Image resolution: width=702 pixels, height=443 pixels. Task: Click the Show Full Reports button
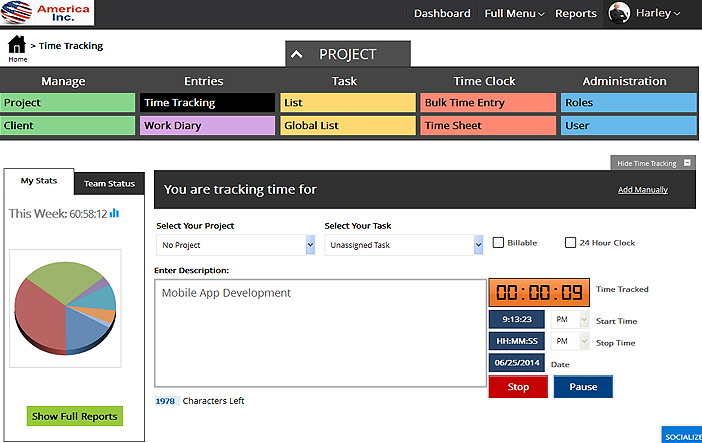click(x=75, y=416)
